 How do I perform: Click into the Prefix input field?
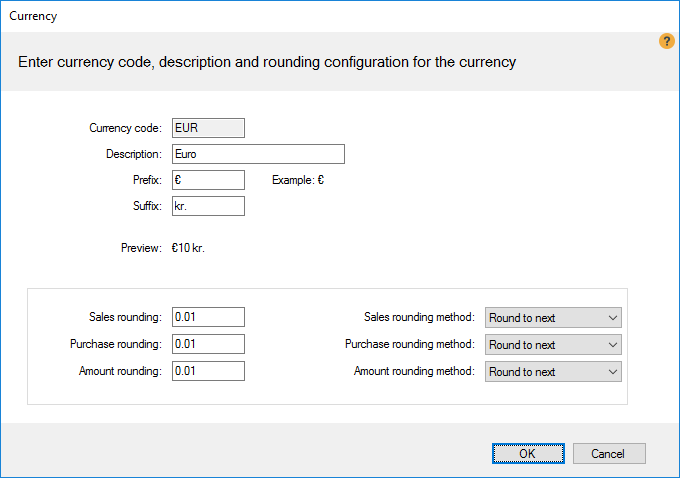(208, 180)
